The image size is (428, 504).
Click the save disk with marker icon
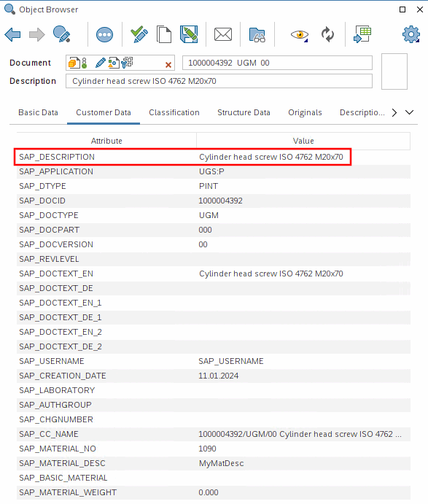point(189,34)
